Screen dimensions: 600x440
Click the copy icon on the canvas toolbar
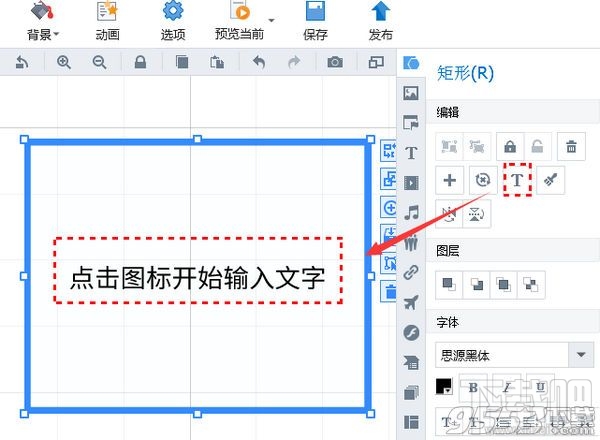point(182,62)
